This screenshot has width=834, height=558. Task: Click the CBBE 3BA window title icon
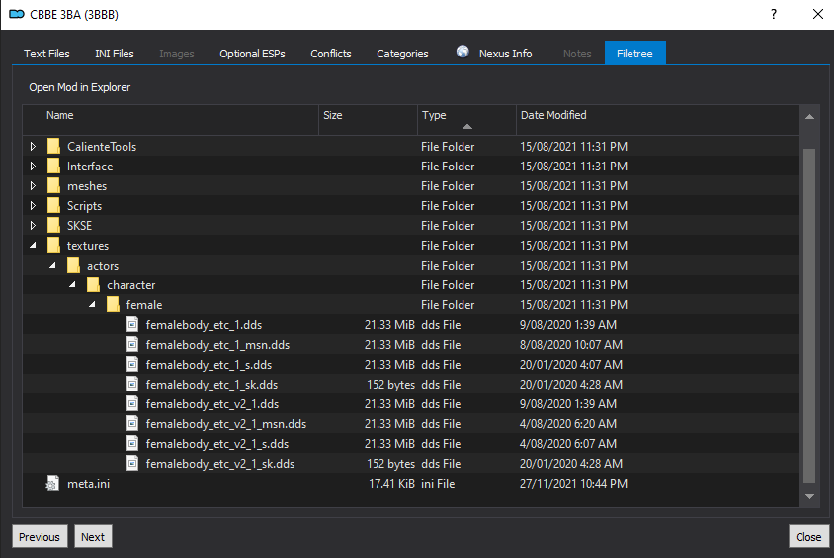tap(17, 14)
